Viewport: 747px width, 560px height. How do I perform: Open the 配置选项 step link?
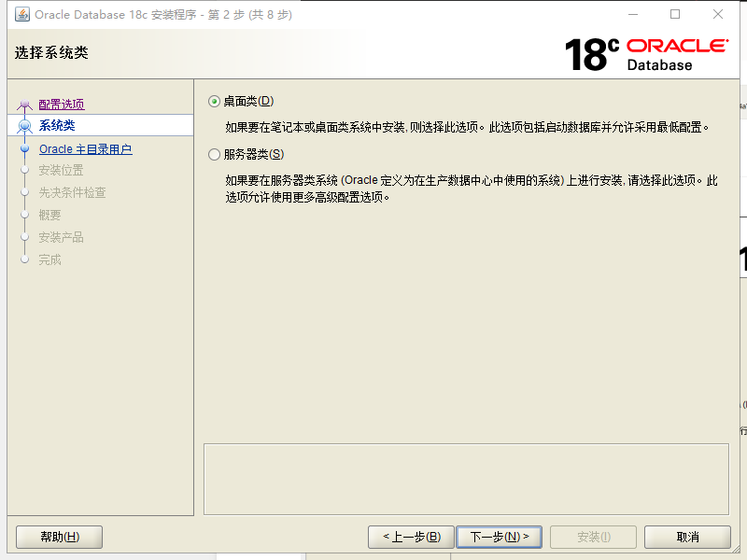(x=62, y=105)
